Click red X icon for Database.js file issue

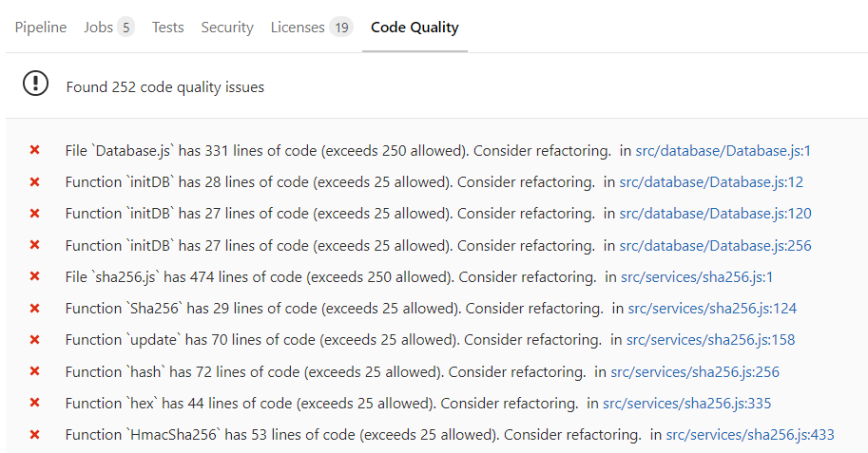pyautogui.click(x=35, y=150)
